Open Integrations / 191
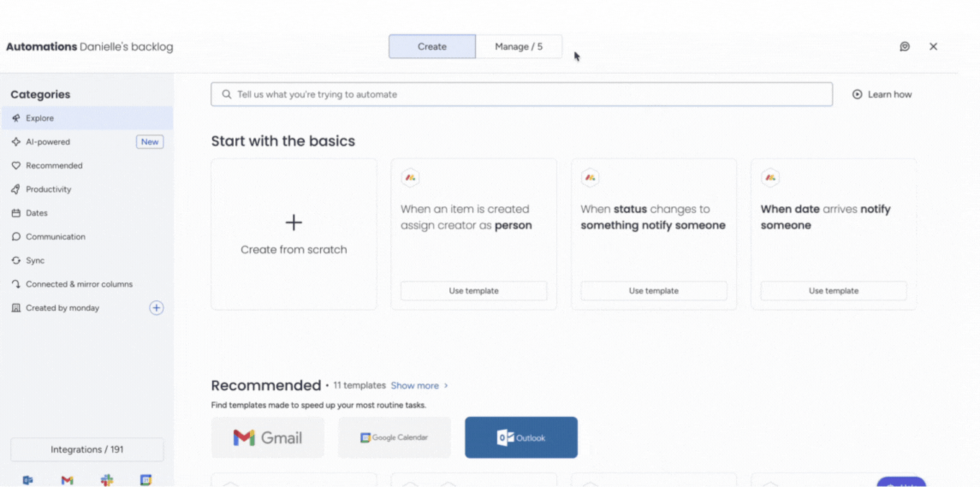Viewport: 980px width, 487px height. coord(87,449)
